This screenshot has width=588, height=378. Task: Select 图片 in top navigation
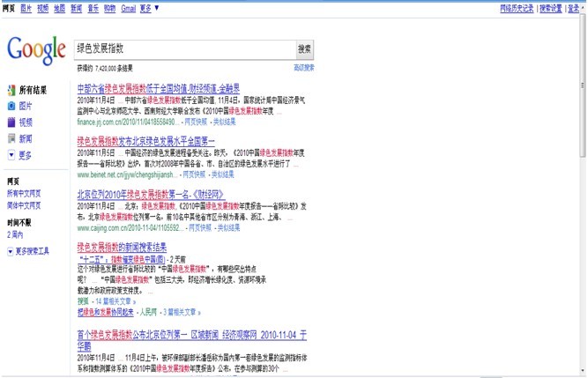[x=26, y=8]
